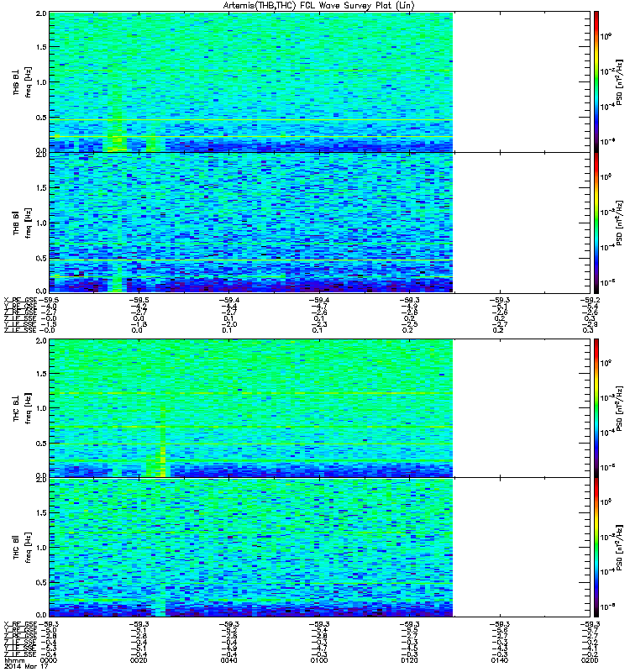Viewport: 630px width, 672px height.
Task: Click the Artemis FGL Wave Survey Plot title
Action: [x=318, y=6]
